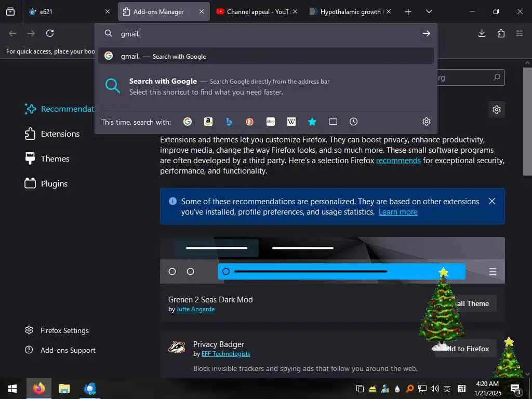Open the notification center icon
This screenshot has height=399, width=532.
pos(515,389)
